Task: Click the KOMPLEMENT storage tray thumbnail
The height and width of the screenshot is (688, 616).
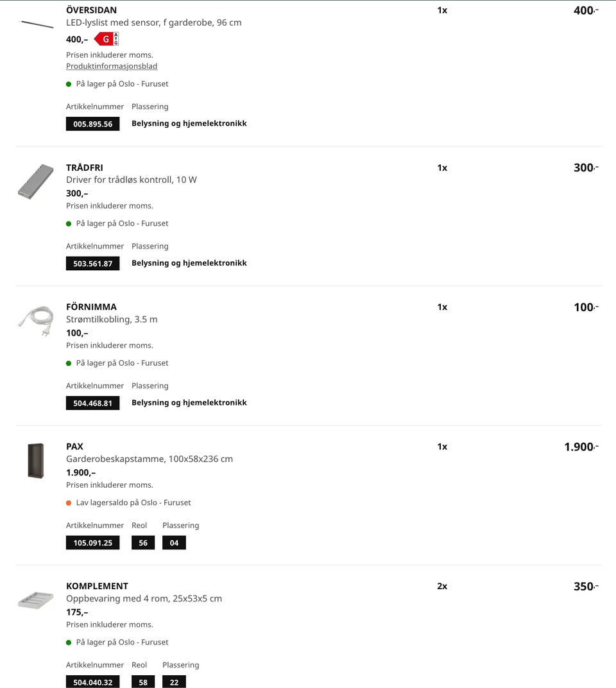Action: coord(36,600)
